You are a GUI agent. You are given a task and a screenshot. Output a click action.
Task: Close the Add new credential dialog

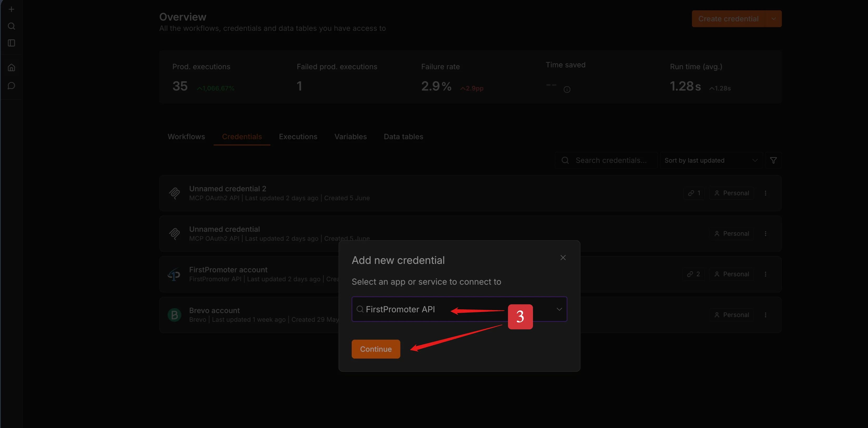563,258
